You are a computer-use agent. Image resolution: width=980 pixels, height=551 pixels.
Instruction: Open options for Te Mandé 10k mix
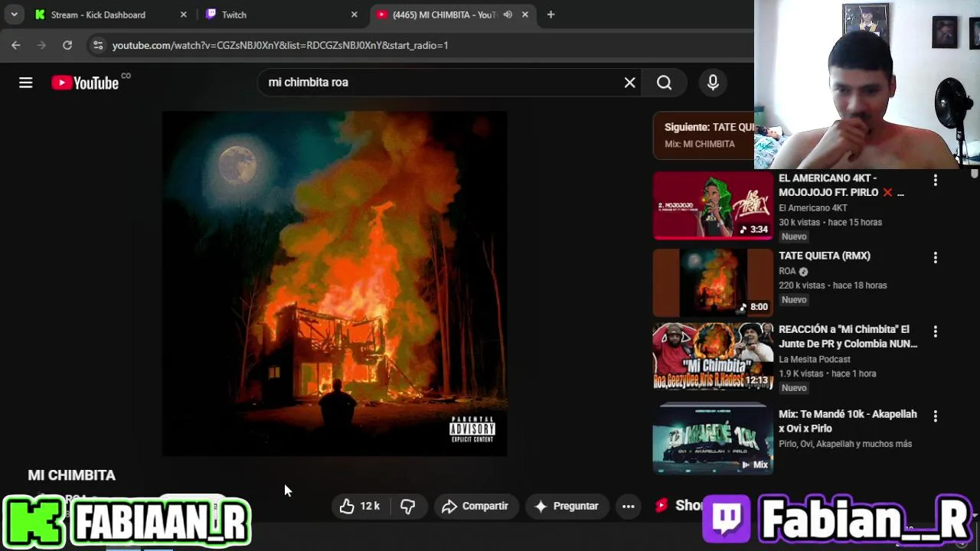click(x=935, y=416)
